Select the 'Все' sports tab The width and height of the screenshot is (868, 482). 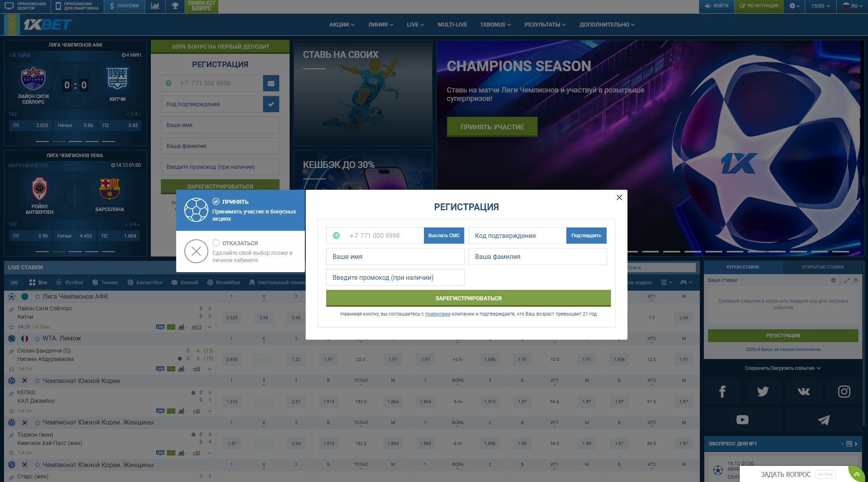(38, 283)
